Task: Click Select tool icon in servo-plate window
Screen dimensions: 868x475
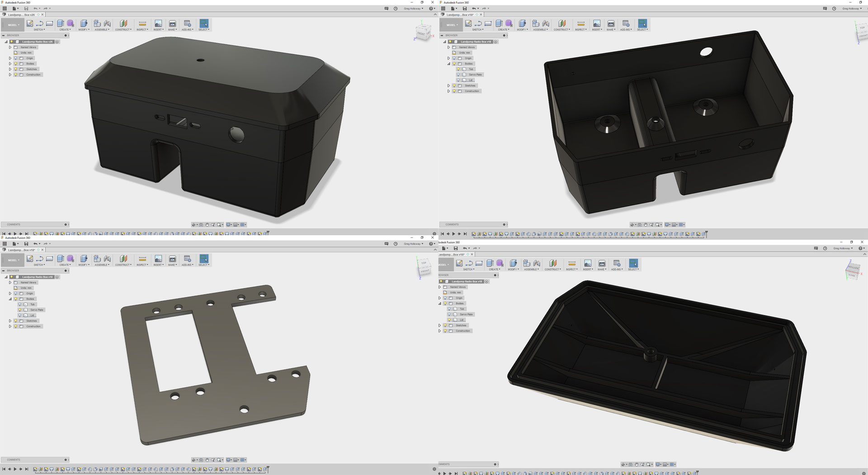Action: click(x=204, y=259)
